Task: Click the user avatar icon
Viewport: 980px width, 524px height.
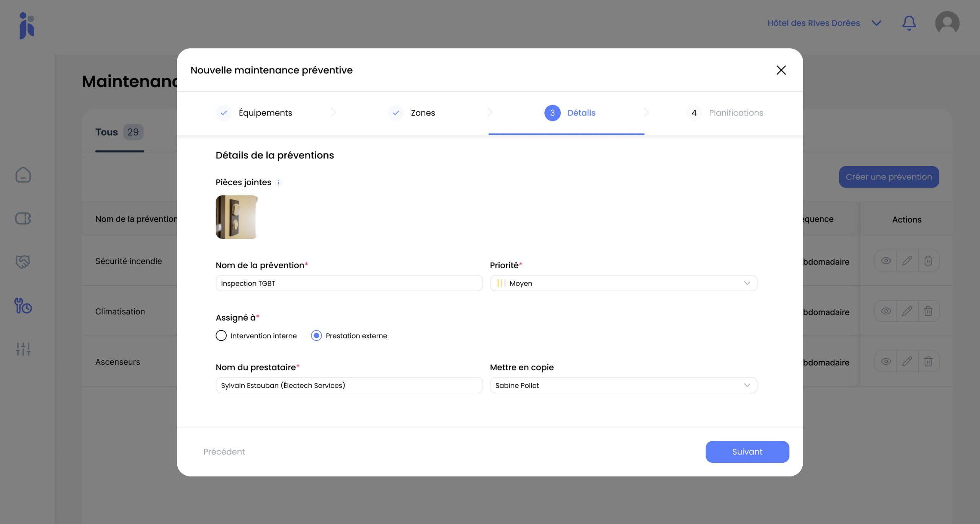Action: point(947,23)
